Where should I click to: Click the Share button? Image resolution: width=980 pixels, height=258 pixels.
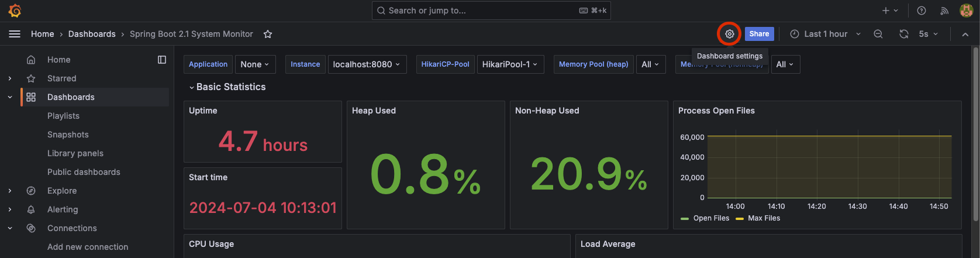pos(760,34)
